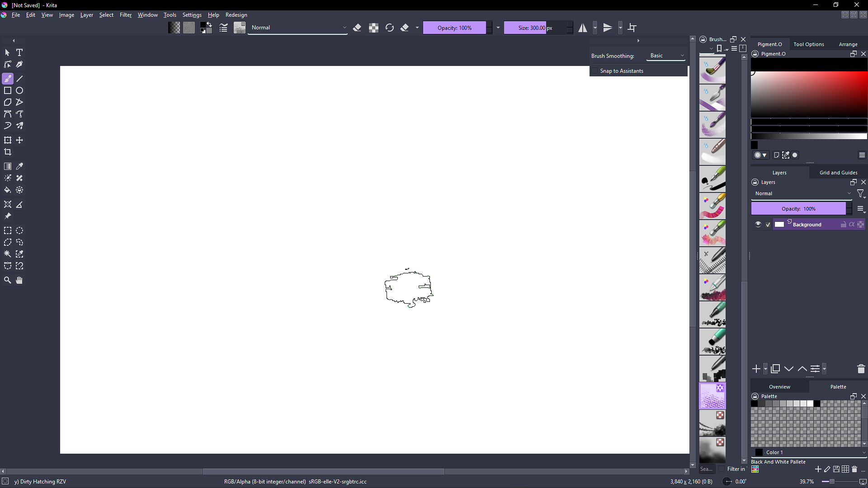
Task: Expand the Layers blending mode Normal dropdown
Action: tap(802, 193)
